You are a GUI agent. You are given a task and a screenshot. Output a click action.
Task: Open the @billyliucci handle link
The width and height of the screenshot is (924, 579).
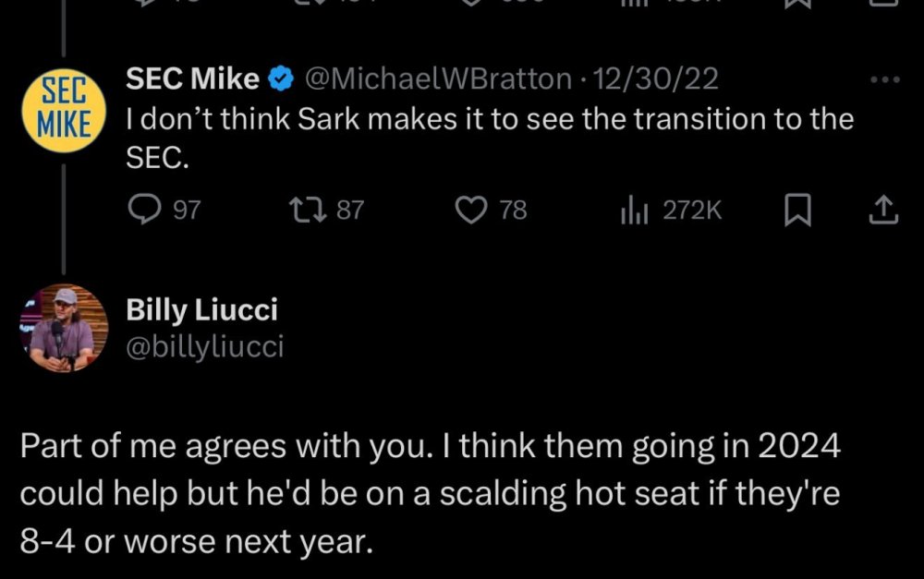(204, 346)
